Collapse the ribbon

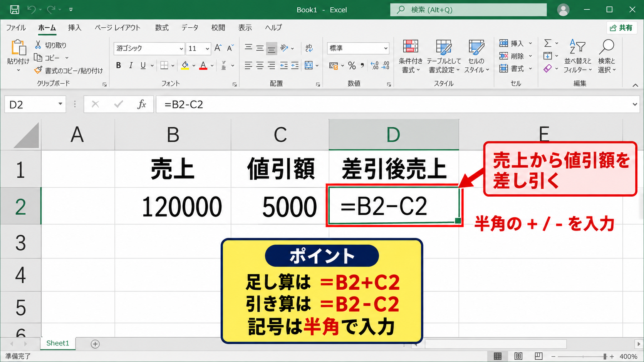(635, 85)
